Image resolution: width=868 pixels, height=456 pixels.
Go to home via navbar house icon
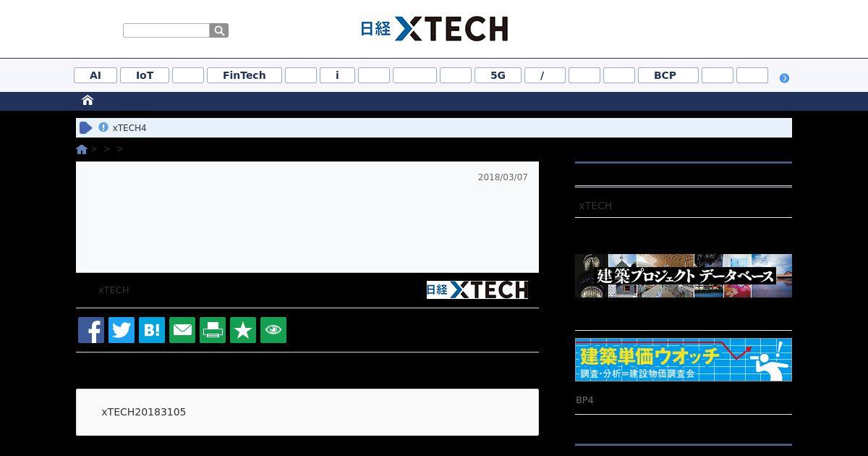click(x=88, y=100)
